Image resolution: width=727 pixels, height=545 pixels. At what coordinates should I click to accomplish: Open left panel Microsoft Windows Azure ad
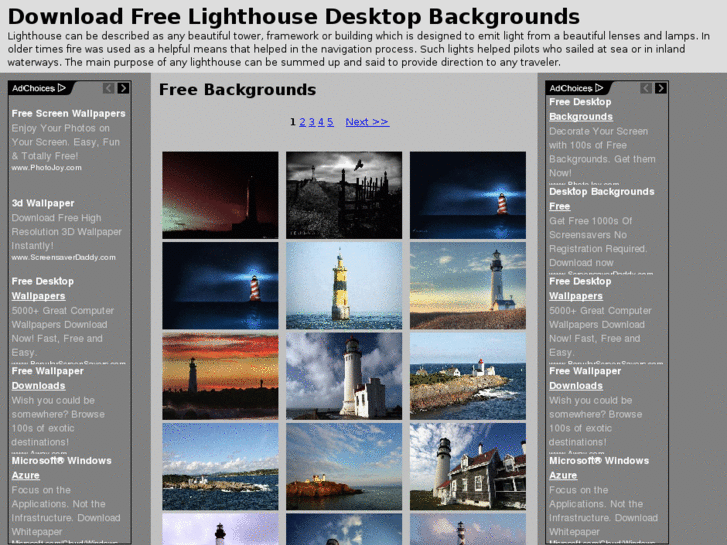[61, 468]
